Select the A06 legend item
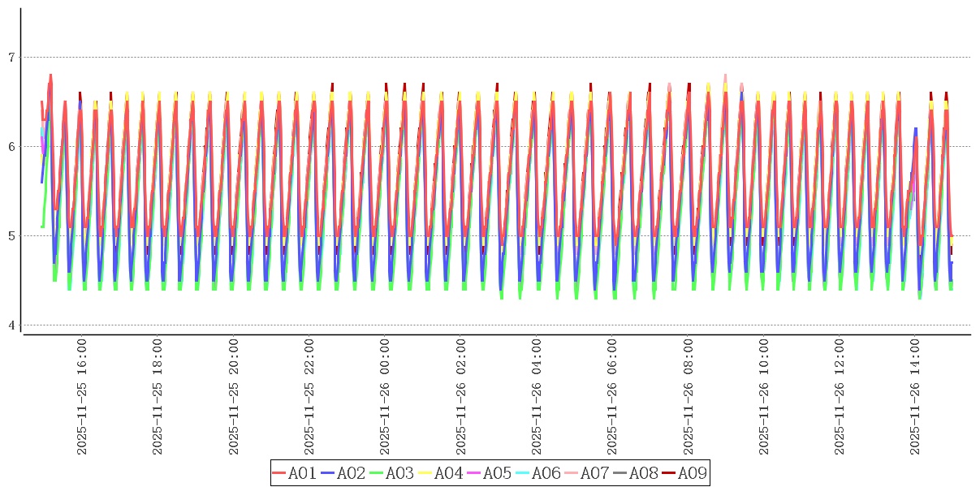 click(x=537, y=473)
